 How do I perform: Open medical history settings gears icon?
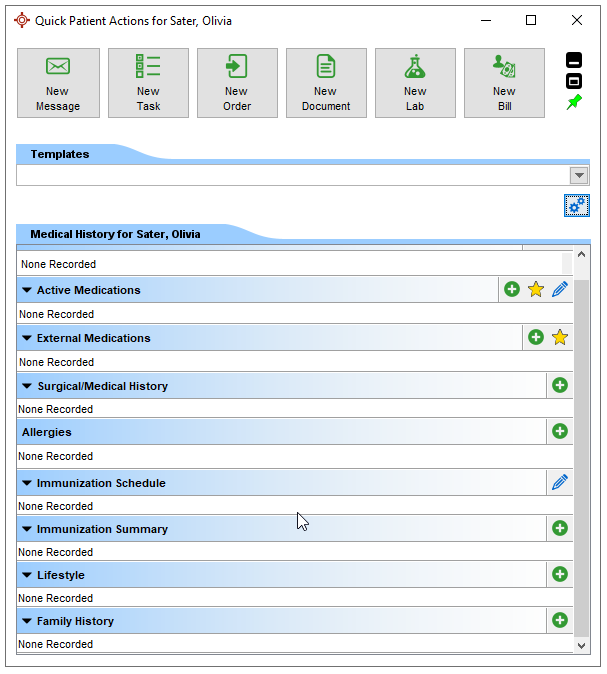click(576, 205)
